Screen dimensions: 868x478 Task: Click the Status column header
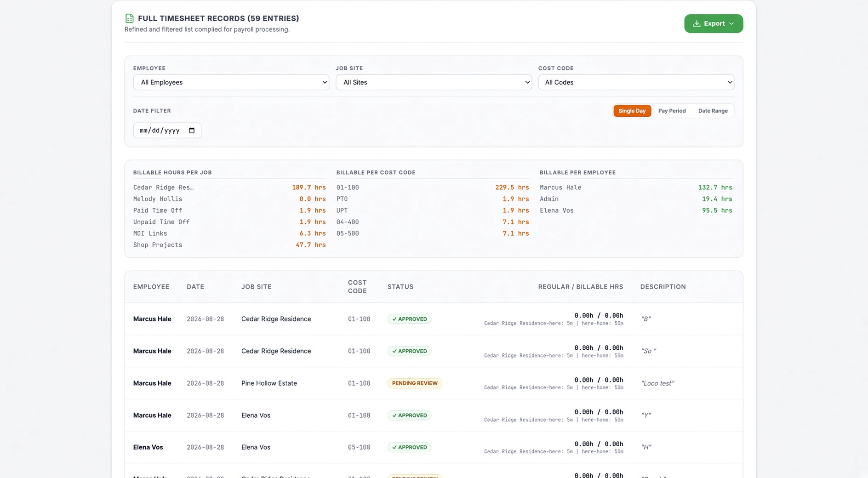[400, 287]
